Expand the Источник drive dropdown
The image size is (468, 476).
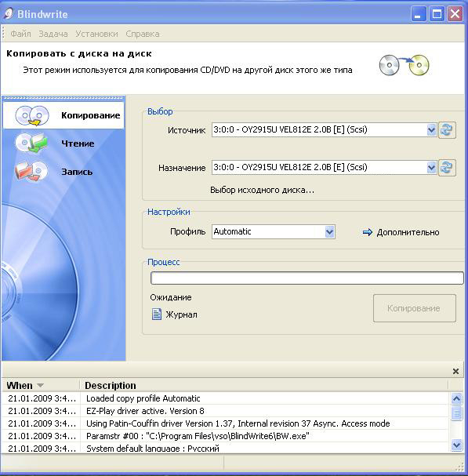tap(431, 130)
